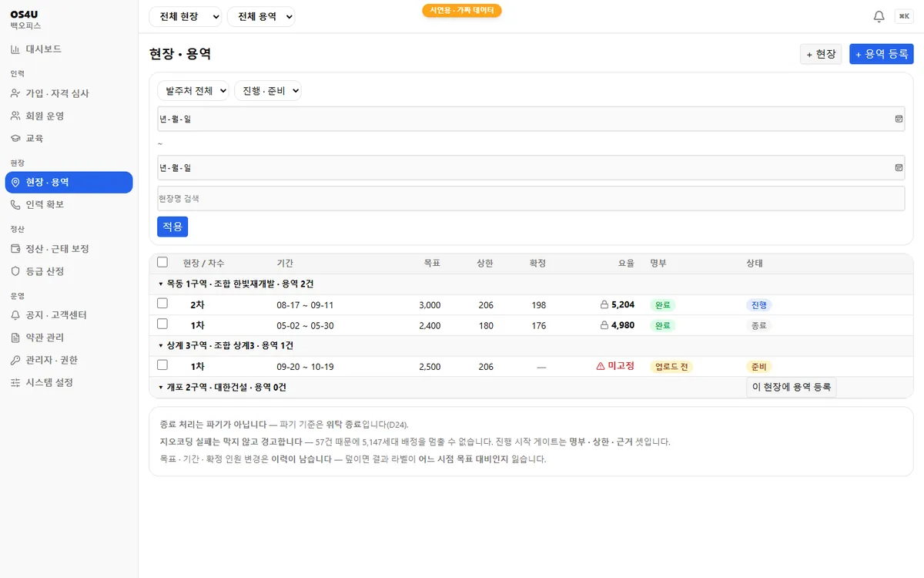Click the 상태 column header
Screen dimensions: 924x578
[x=755, y=264]
